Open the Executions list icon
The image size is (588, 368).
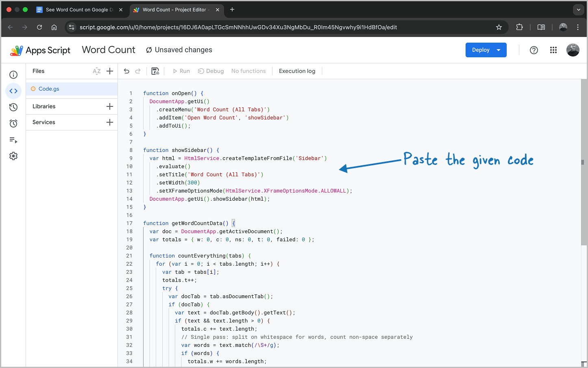pos(13,140)
